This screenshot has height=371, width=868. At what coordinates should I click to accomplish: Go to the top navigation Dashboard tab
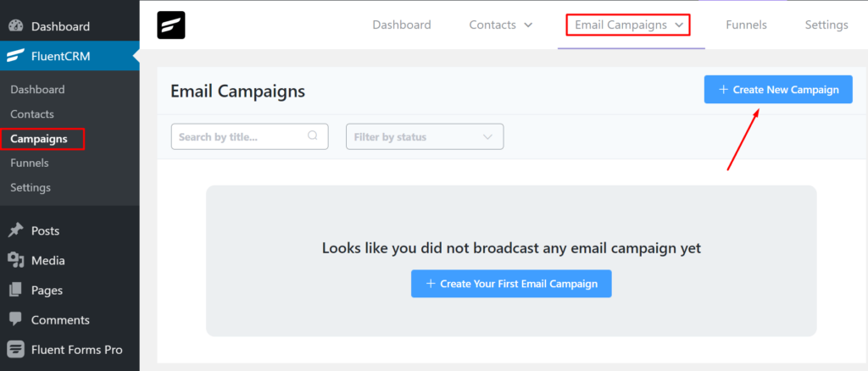[x=401, y=25]
